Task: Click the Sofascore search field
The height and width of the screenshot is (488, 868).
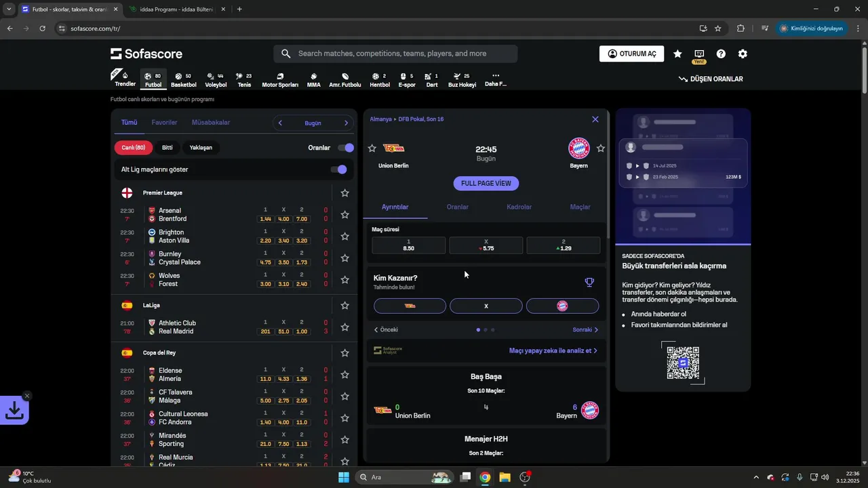Action: tap(395, 54)
